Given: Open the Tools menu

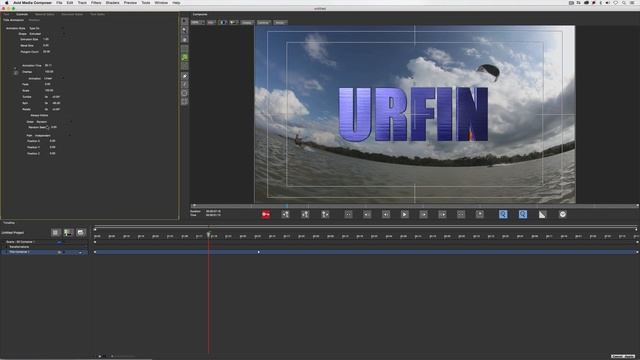Looking at the screenshot, I should (x=146, y=3).
